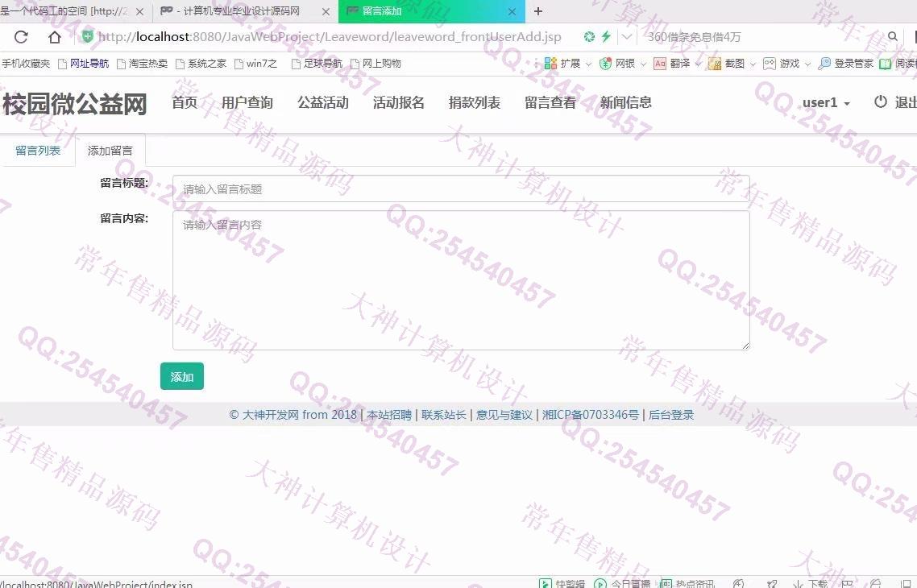Close the 代码工的空间 browser tab
917x588 pixels.
(x=139, y=11)
